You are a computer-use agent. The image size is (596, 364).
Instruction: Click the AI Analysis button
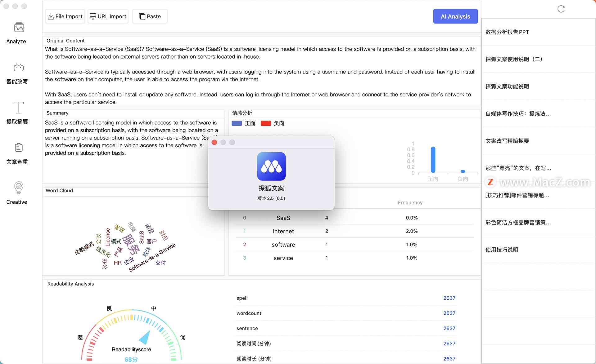455,16
